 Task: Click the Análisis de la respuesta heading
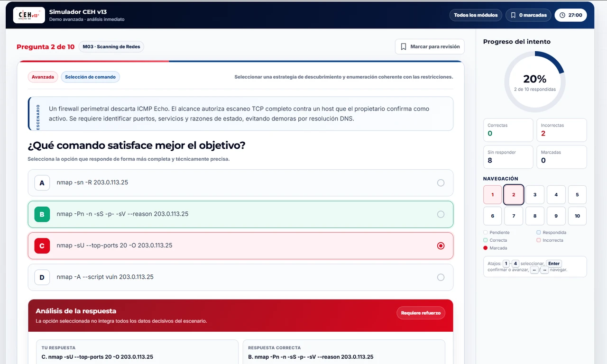click(76, 311)
